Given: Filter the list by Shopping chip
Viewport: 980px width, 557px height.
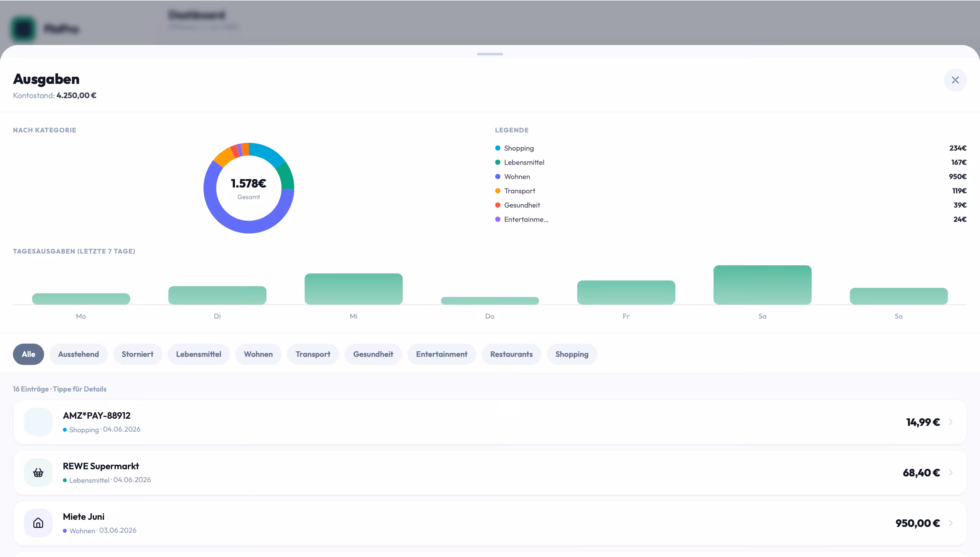Looking at the screenshot, I should click(572, 354).
